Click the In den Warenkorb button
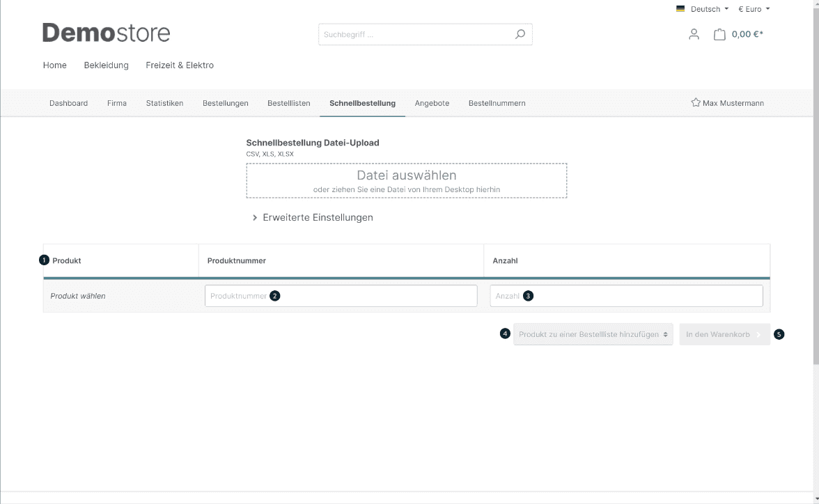819x504 pixels. (724, 334)
